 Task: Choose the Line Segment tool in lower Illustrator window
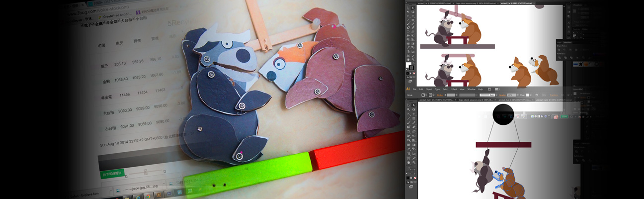[408, 118]
